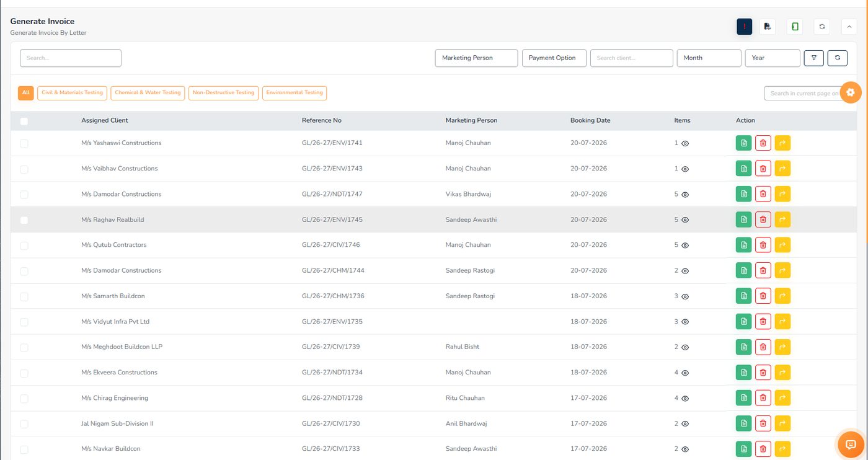Forward Jal Nigam Sub-Division II entry
The image size is (868, 460).
coord(782,423)
